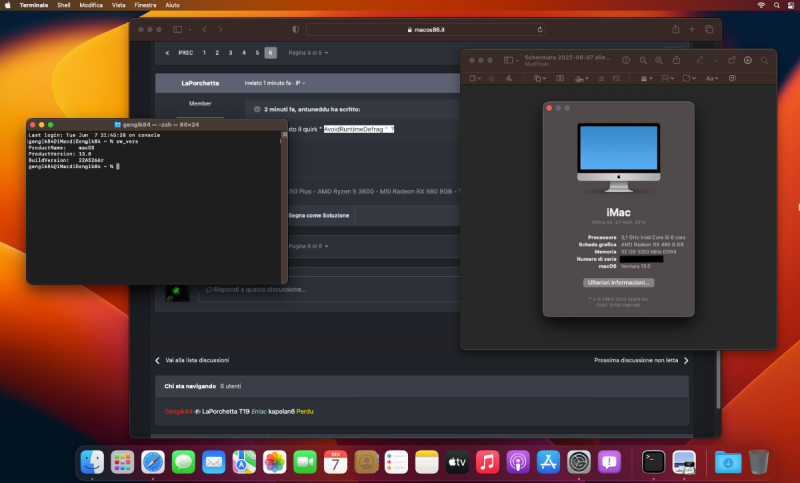Open Safari sidebar options chevron
This screenshot has width=800, height=483.
(190, 30)
